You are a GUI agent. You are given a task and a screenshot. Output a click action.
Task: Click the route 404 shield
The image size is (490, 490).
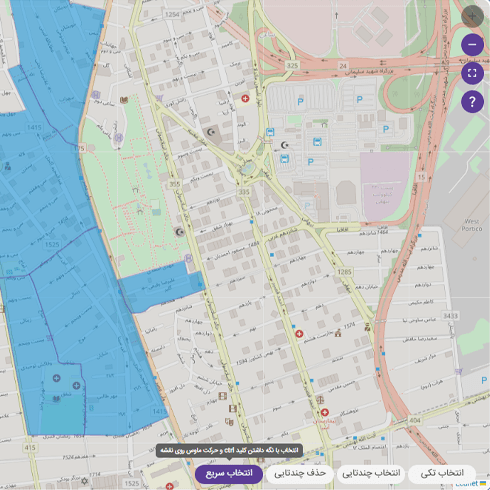[x=415, y=420]
